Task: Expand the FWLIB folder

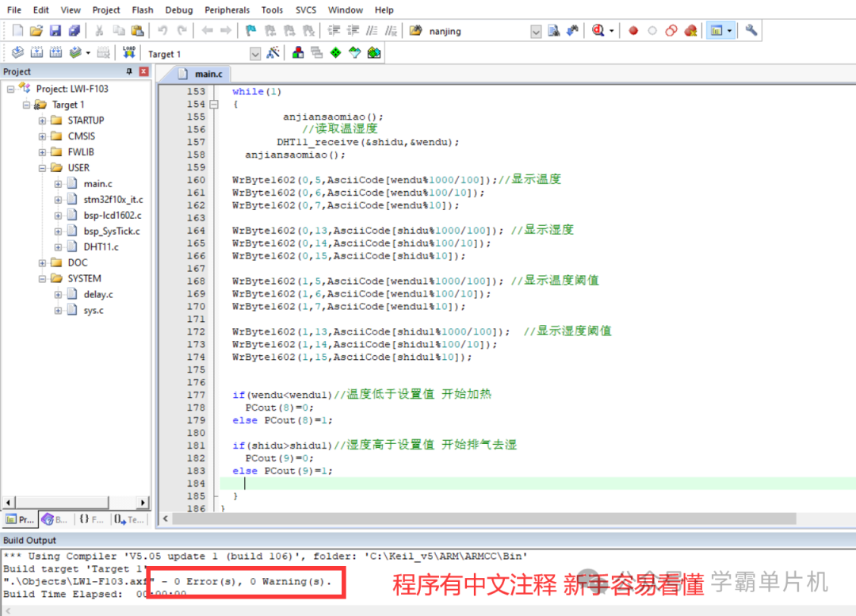Action: point(42,152)
